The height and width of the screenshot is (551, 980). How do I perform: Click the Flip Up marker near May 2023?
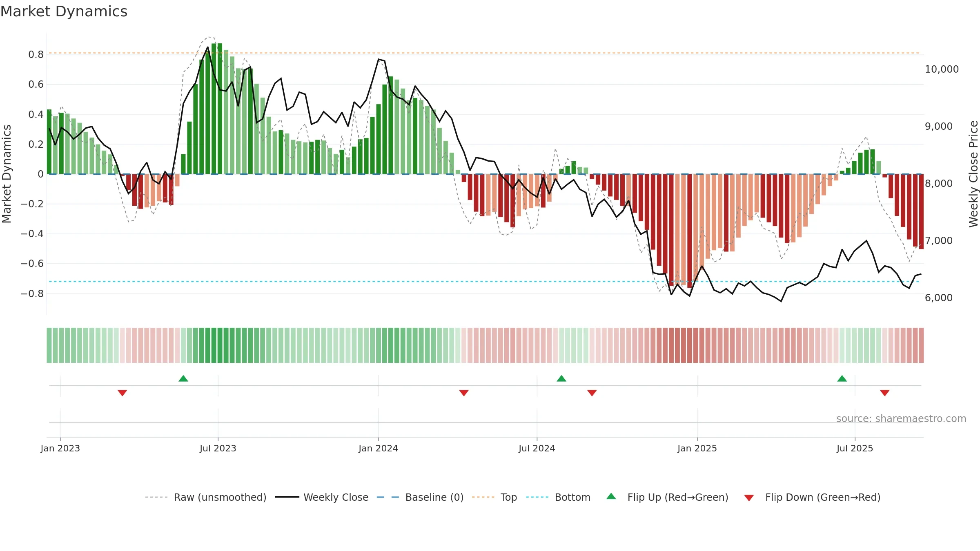coord(183,378)
